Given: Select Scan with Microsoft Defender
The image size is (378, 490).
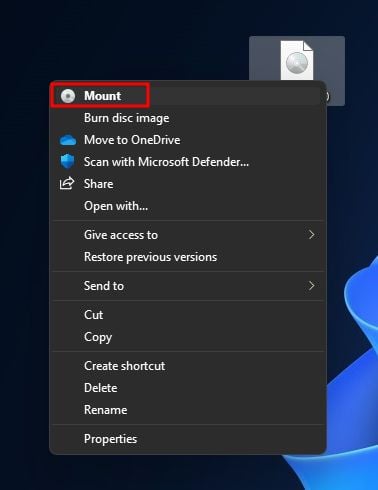Looking at the screenshot, I should (x=188, y=162).
